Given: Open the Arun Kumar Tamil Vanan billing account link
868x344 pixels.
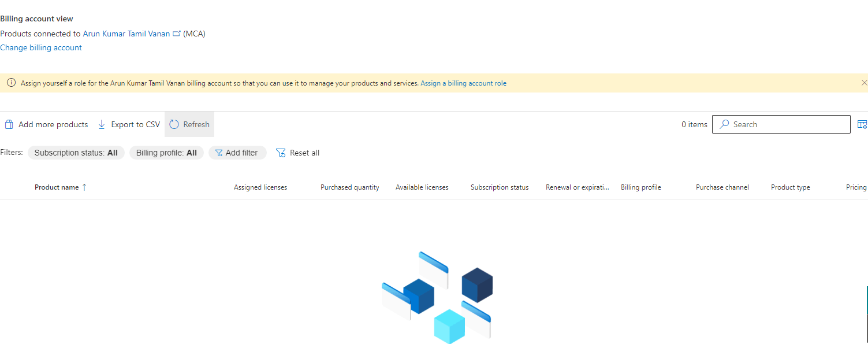Looking at the screenshot, I should pyautogui.click(x=126, y=34).
